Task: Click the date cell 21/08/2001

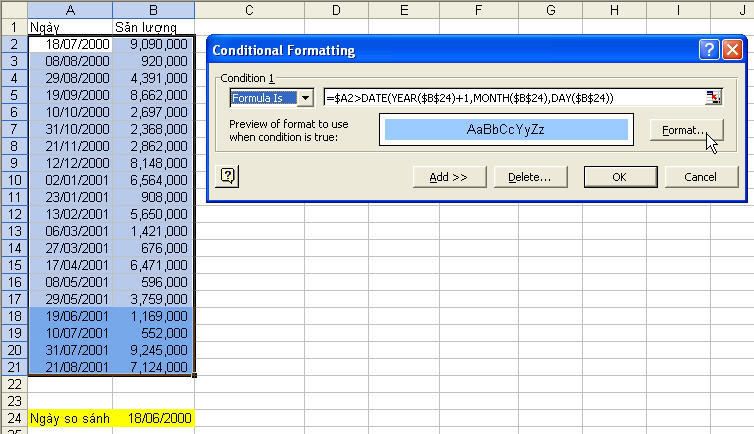Action: 70,367
